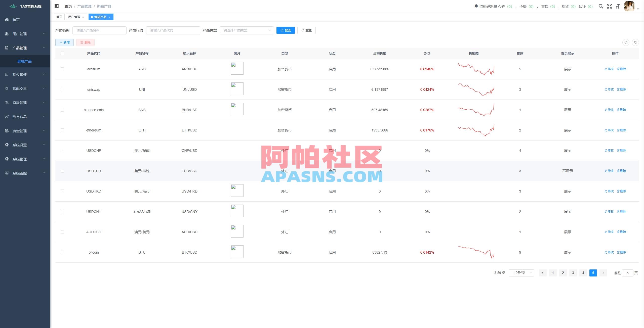644x328 pixels.
Task: Click 修改 on the ethereum row
Action: tap(609, 130)
